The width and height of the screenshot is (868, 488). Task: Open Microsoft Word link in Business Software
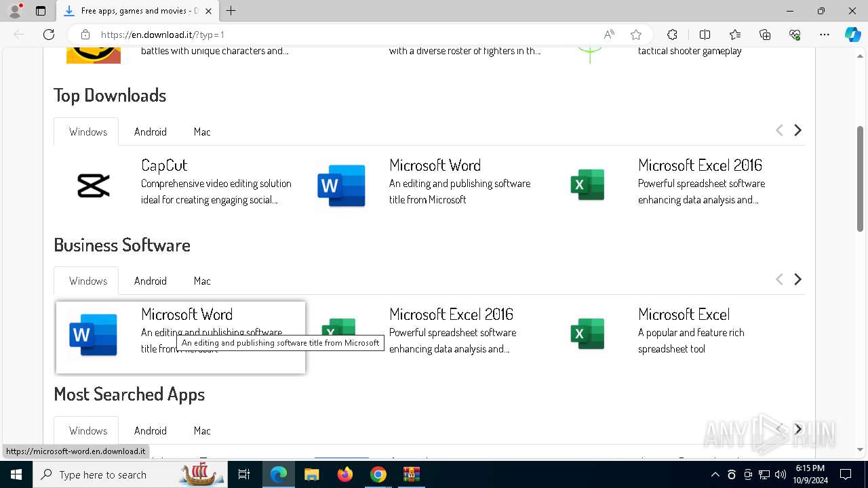click(186, 314)
